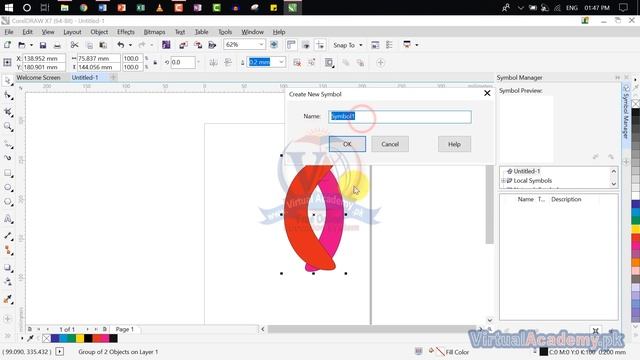640x360 pixels.
Task: Click the Cut scissors icon
Action: 74,45
